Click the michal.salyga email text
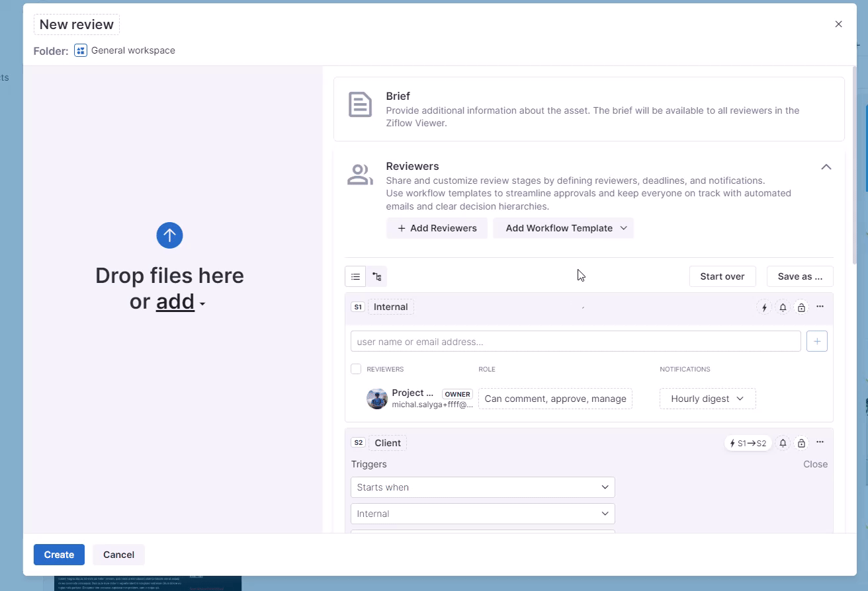Image resolution: width=868 pixels, height=591 pixels. (432, 405)
